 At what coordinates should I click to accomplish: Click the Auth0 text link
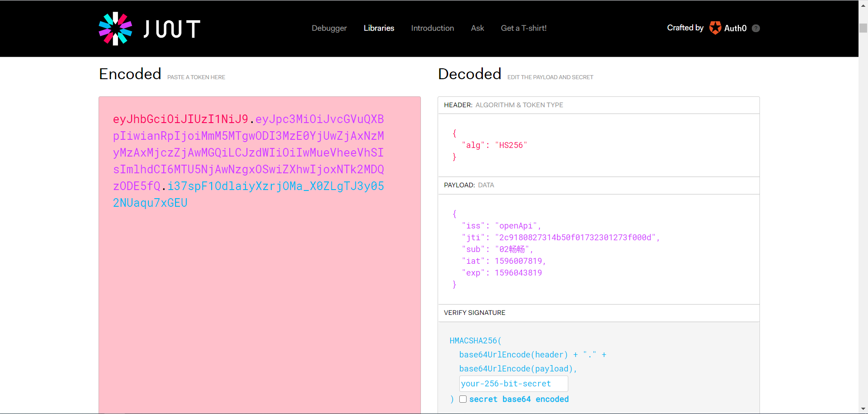tap(735, 28)
